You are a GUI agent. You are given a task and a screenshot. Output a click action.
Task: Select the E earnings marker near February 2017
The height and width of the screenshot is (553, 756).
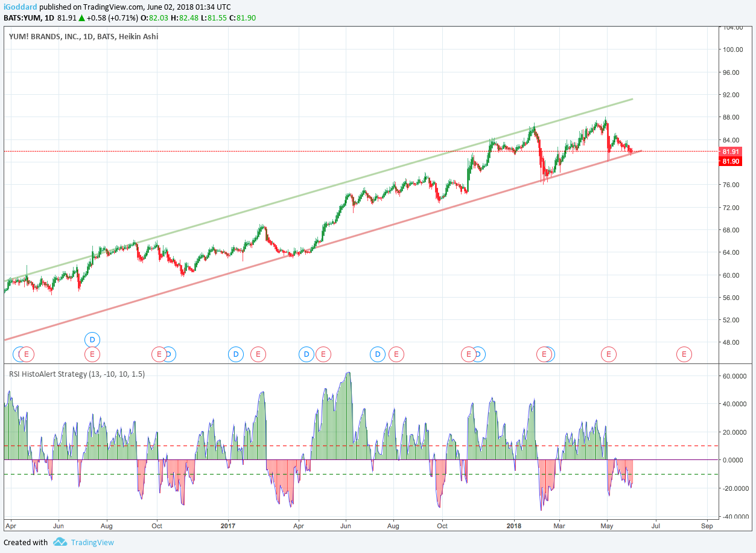258,354
